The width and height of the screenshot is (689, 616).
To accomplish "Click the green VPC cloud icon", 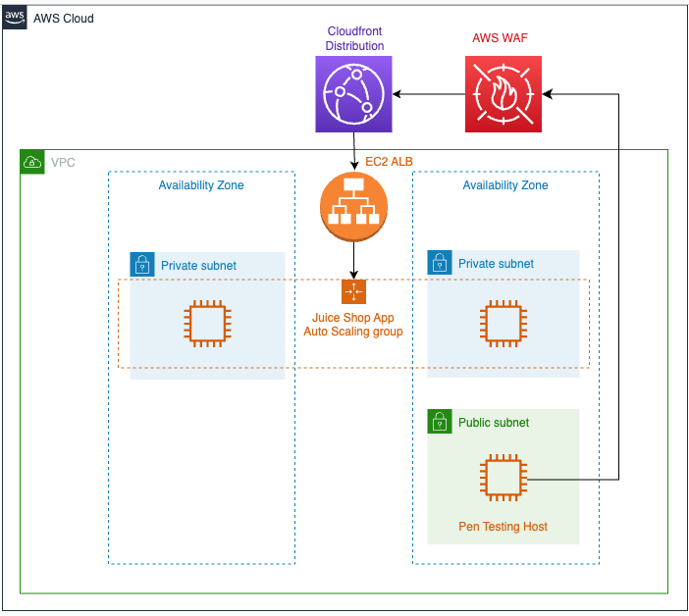I will click(32, 162).
